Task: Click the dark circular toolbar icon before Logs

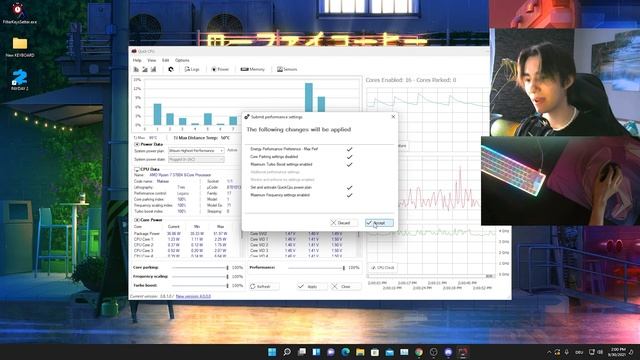Action: pyautogui.click(x=171, y=69)
